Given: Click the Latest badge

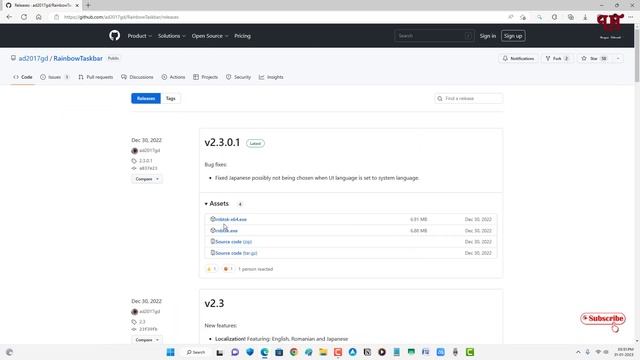Looking at the screenshot, I should pos(255,143).
